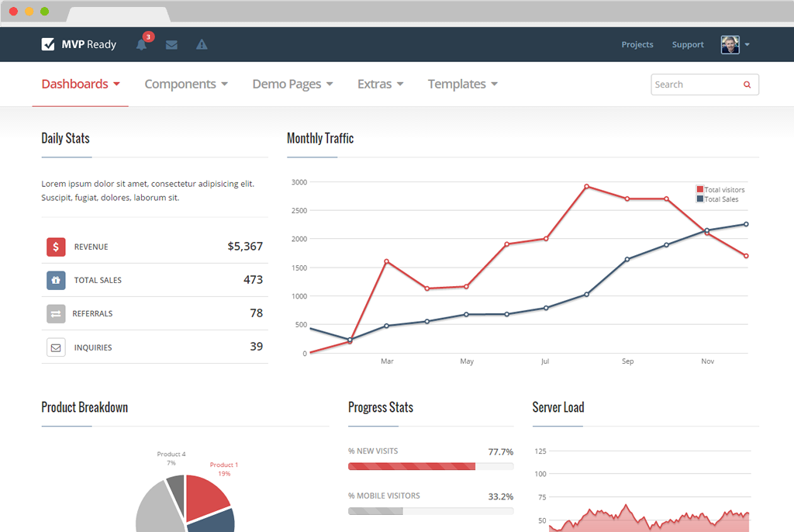Open the Extras menu
The height and width of the screenshot is (532, 794).
[x=380, y=84]
